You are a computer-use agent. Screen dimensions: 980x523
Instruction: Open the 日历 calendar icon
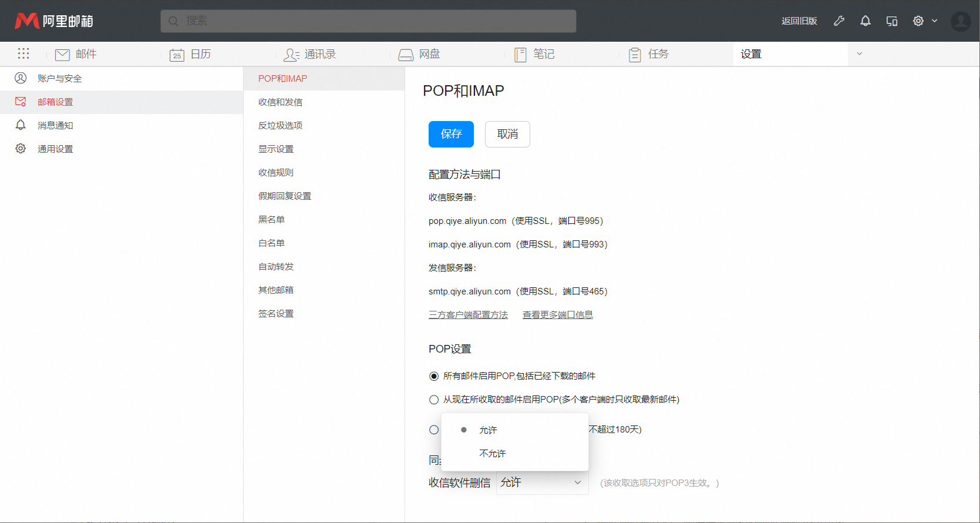(x=177, y=55)
